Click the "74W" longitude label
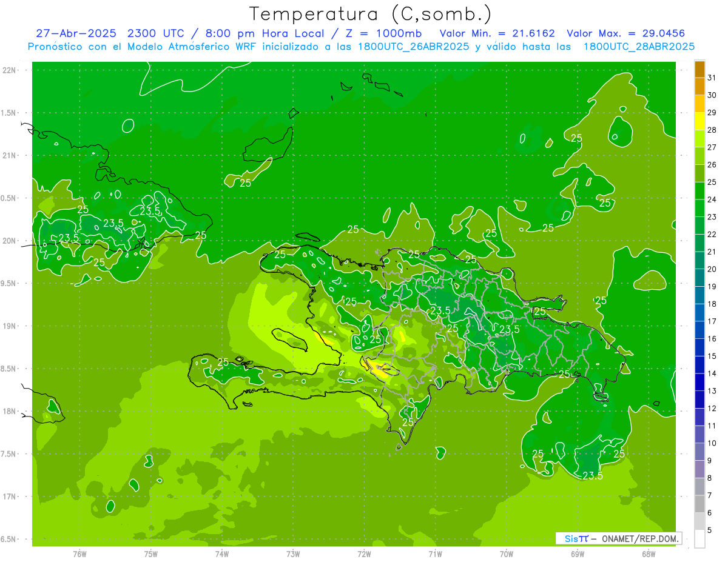The width and height of the screenshot is (728, 562). click(221, 554)
